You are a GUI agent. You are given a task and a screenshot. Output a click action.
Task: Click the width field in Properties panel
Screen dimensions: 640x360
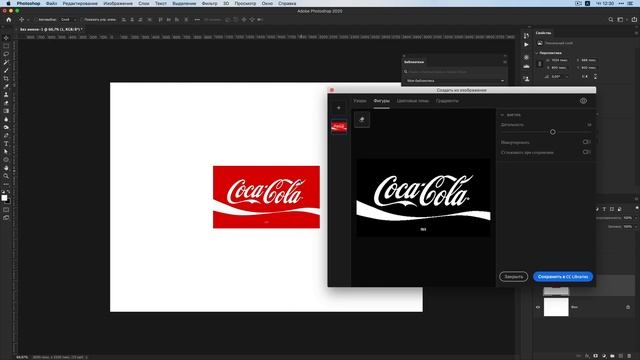coord(560,60)
